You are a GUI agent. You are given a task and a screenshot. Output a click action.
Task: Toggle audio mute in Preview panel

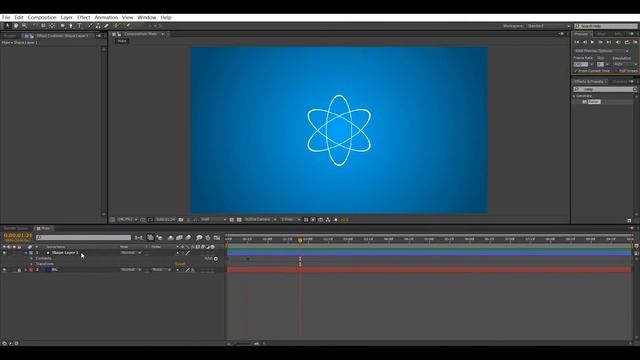pyautogui.click(x=618, y=42)
